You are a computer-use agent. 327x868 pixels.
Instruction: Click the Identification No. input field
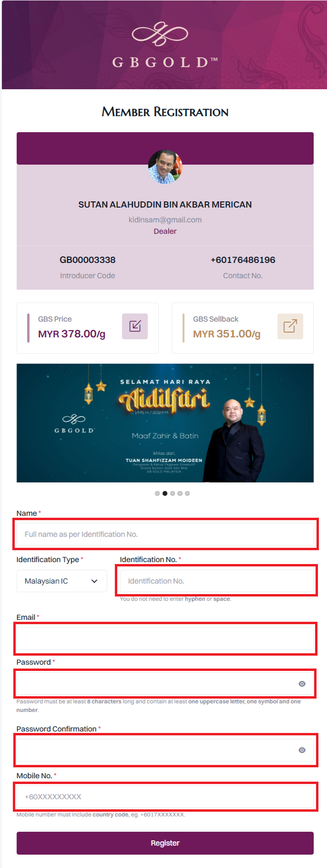[217, 581]
